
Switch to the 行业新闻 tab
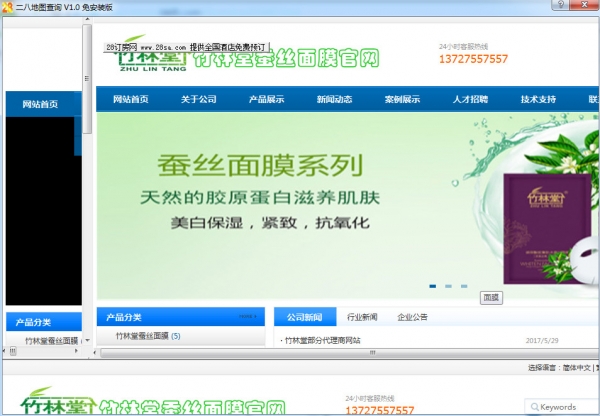pos(362,317)
